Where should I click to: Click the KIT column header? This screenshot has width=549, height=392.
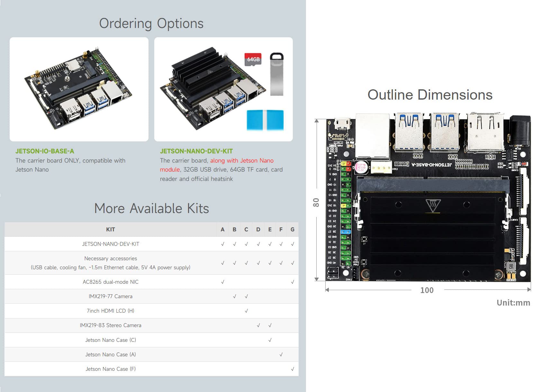point(111,229)
